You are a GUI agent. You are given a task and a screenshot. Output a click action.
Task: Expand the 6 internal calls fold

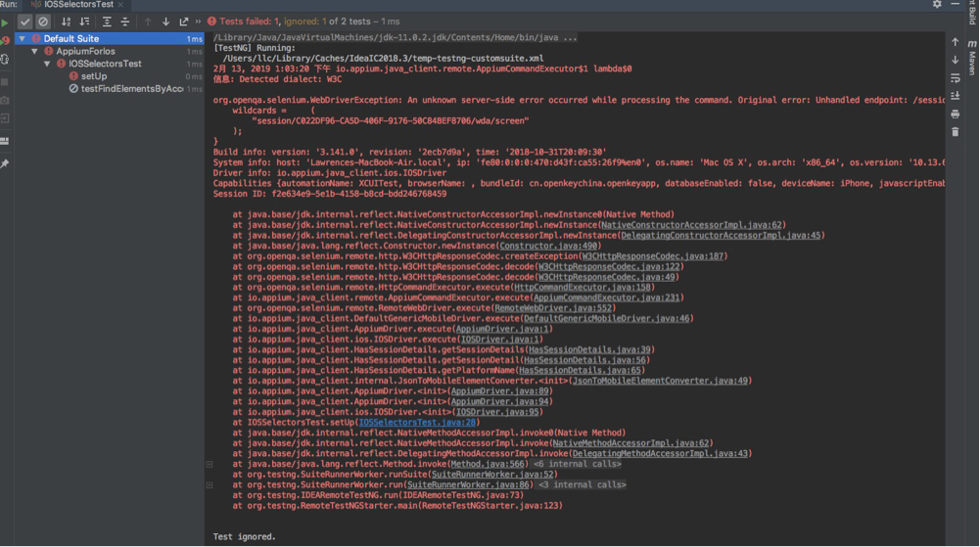[577, 464]
